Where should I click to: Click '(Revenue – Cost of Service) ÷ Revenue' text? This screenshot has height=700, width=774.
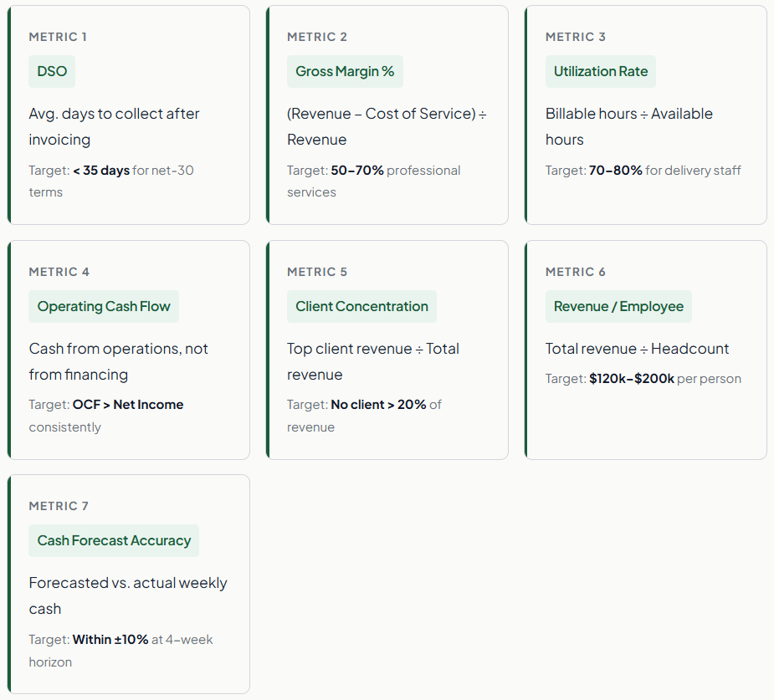(x=387, y=127)
